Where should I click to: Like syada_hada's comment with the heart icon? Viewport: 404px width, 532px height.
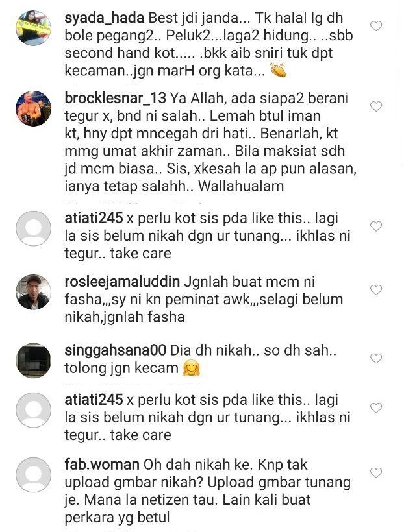click(x=376, y=26)
